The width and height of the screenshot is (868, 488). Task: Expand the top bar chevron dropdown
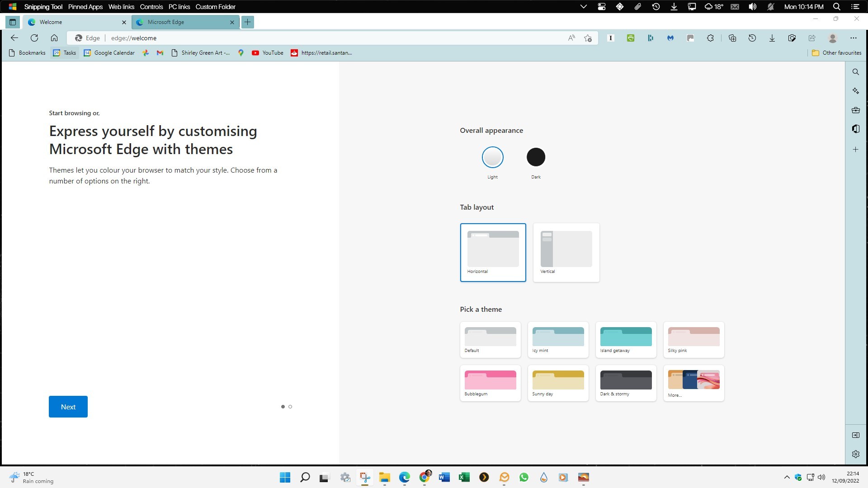583,7
